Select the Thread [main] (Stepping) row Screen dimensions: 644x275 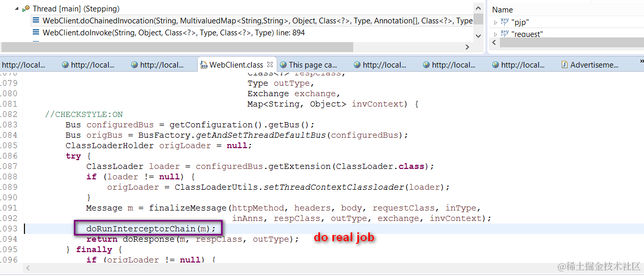(x=76, y=9)
